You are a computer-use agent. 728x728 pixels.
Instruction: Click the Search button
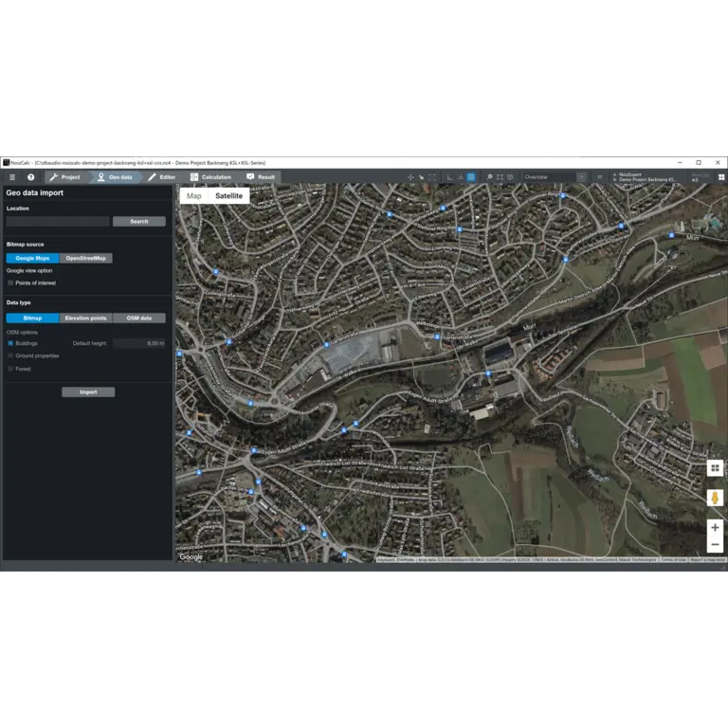coord(138,222)
